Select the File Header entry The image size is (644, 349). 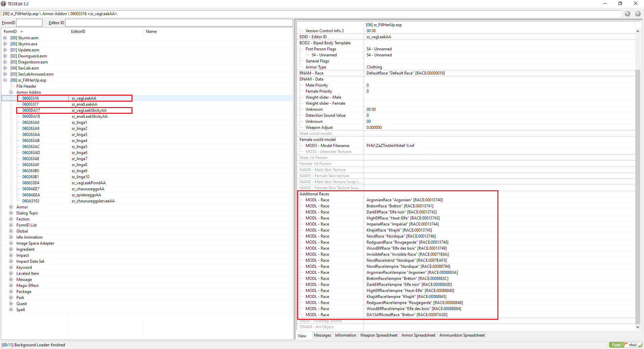(x=26, y=86)
